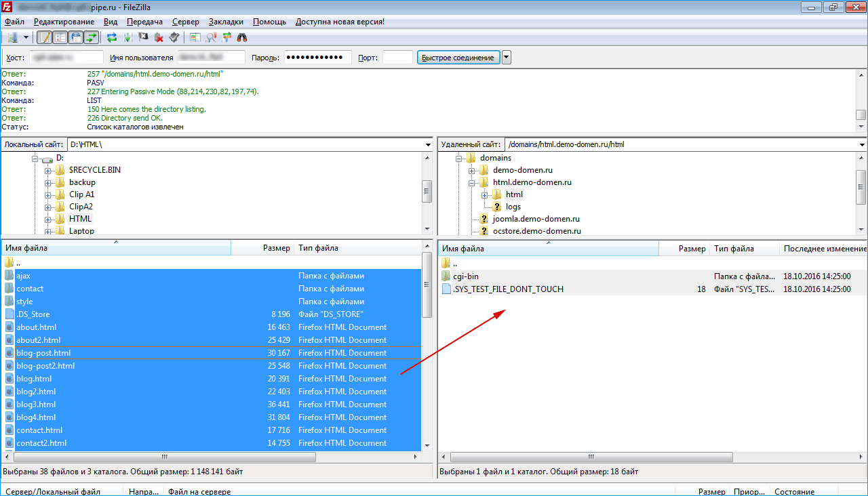Screen dimensions: 868x496
Task: Toggle the transfer queue display
Action: coord(92,37)
